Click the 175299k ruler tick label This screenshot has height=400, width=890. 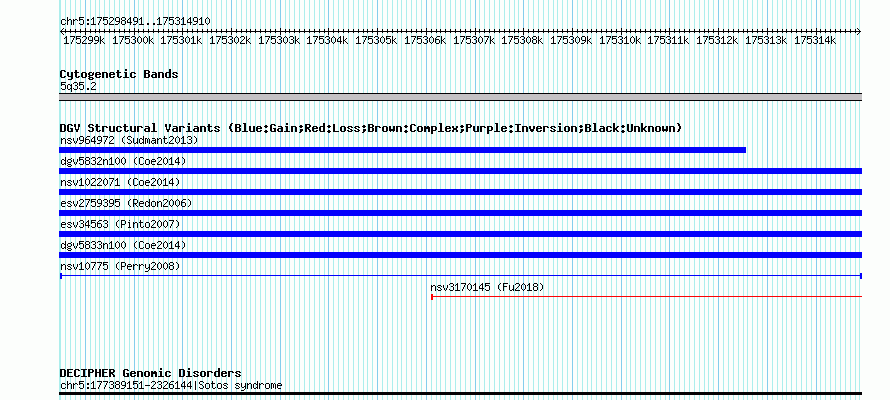(x=84, y=40)
